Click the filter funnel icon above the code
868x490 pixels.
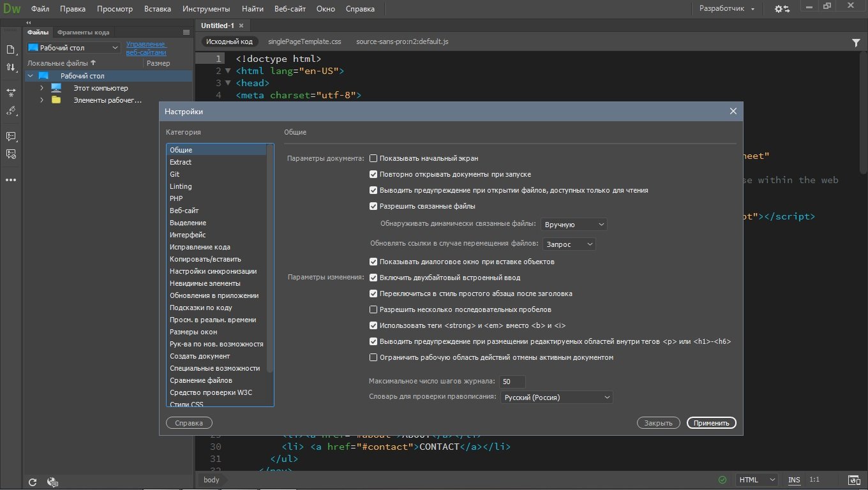tap(856, 42)
